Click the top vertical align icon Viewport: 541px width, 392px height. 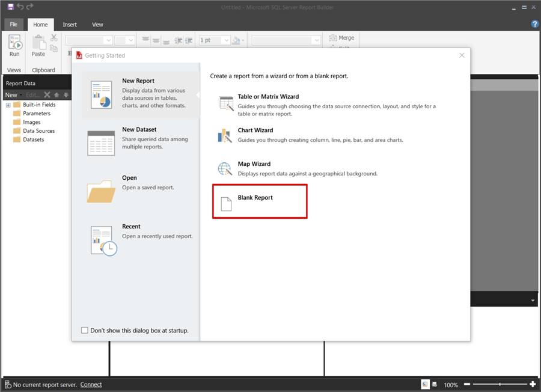coord(145,40)
